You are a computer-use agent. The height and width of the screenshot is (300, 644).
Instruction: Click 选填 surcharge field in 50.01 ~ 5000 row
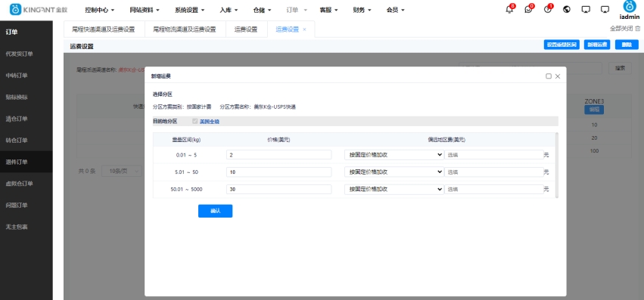click(x=494, y=189)
